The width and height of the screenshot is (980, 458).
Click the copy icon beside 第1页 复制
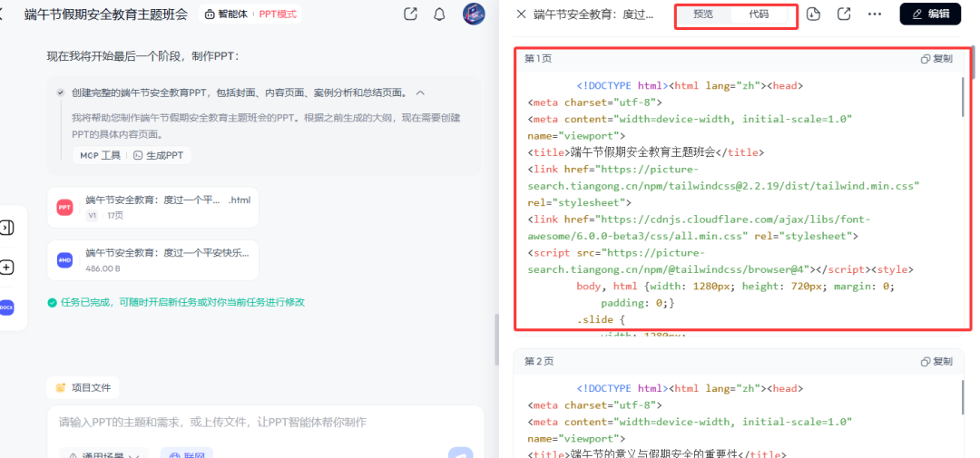pyautogui.click(x=926, y=59)
